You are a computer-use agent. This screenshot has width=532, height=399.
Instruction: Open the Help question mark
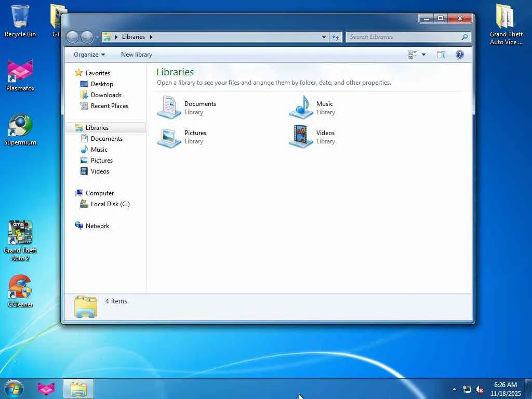[459, 55]
